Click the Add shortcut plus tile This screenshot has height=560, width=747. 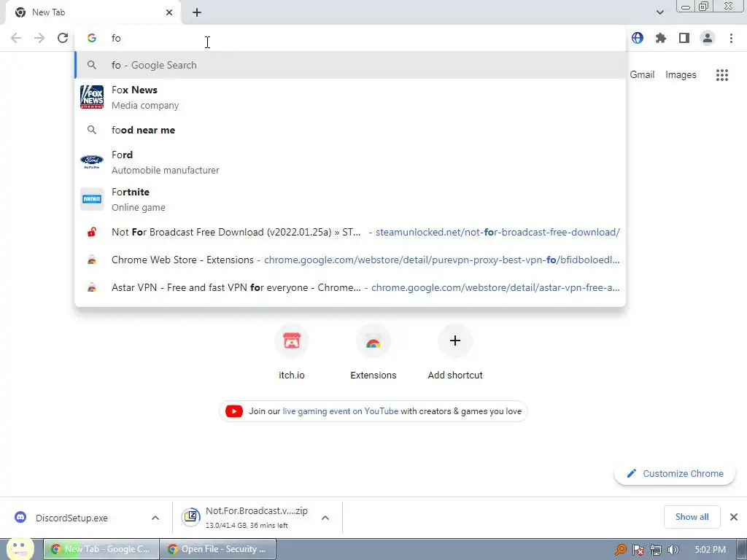[x=455, y=353]
